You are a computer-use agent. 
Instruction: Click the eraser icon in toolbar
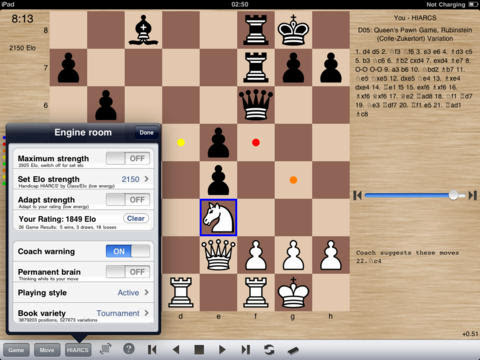coord(293,350)
